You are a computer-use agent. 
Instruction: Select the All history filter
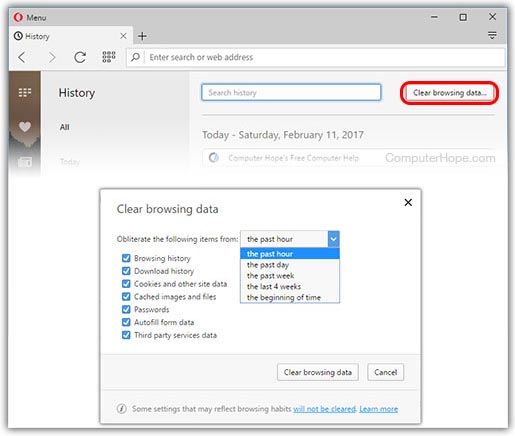pyautogui.click(x=65, y=127)
